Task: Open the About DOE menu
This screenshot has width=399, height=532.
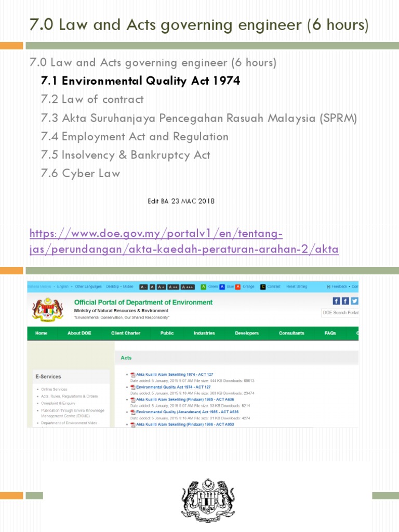Action: click(79, 333)
